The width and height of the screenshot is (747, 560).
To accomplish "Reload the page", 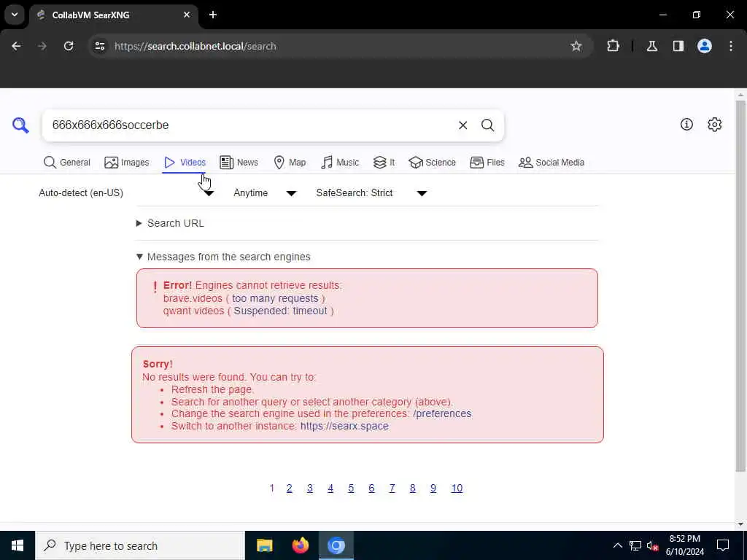I will 69,46.
